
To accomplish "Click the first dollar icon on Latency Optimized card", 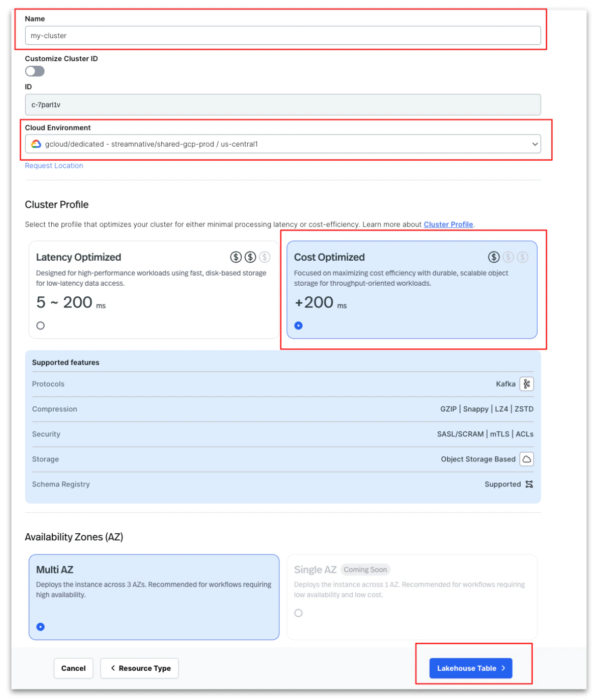I will [235, 257].
